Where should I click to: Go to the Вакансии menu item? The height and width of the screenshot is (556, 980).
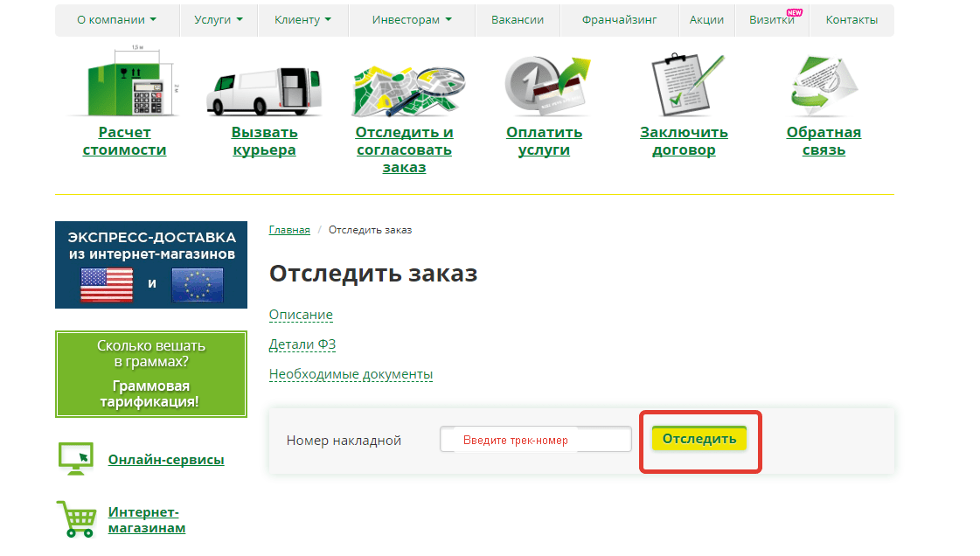tap(518, 20)
